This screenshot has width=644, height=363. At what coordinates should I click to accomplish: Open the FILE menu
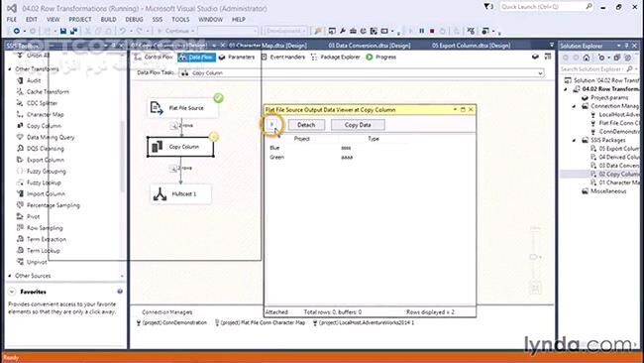tap(12, 19)
